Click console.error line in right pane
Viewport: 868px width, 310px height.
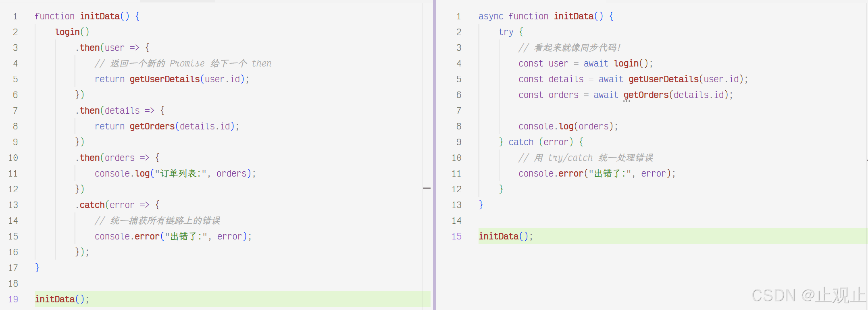click(x=597, y=173)
